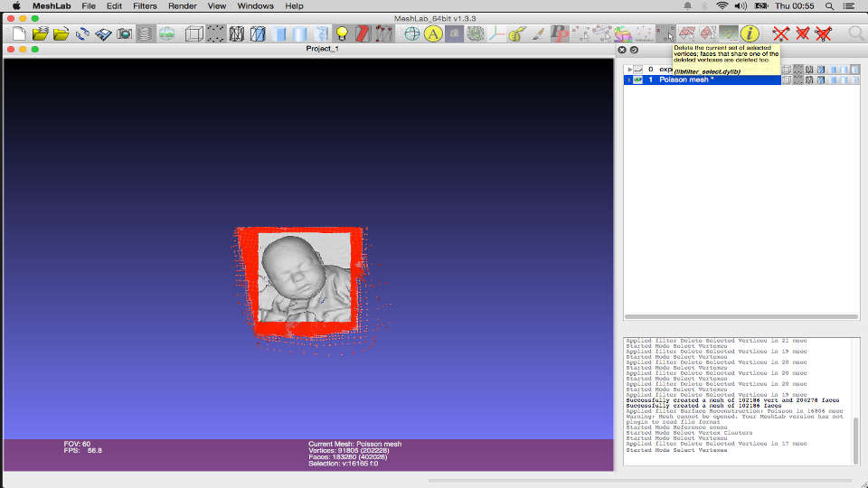Click the "Current Mesh: Poisson mesh" status text
The height and width of the screenshot is (488, 868).
[x=354, y=444]
